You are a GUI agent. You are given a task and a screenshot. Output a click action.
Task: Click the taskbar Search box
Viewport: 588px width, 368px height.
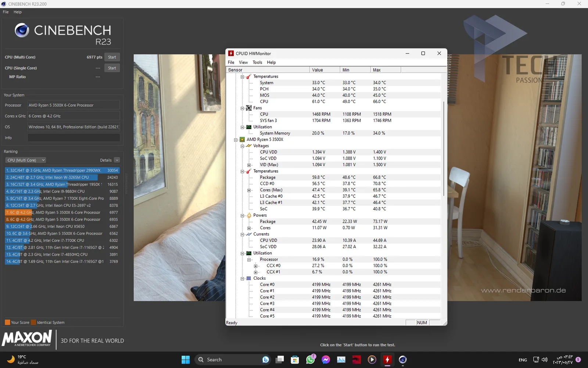(x=232, y=360)
